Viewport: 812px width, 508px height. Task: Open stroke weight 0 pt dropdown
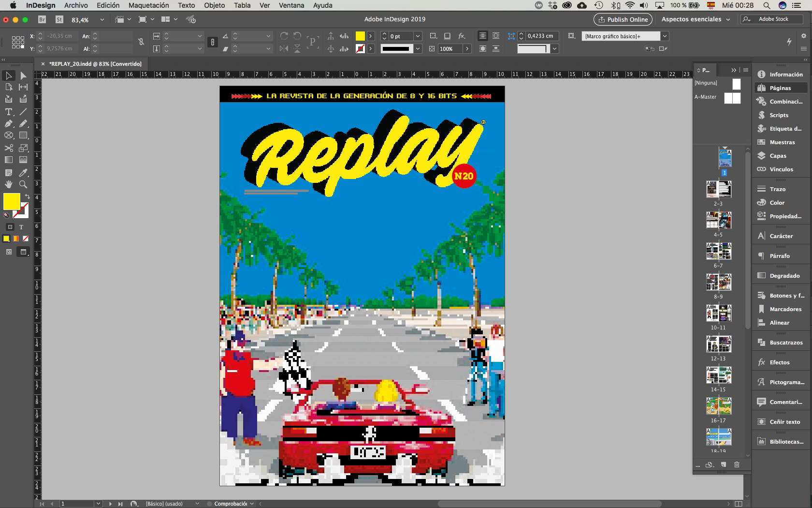pyautogui.click(x=418, y=36)
